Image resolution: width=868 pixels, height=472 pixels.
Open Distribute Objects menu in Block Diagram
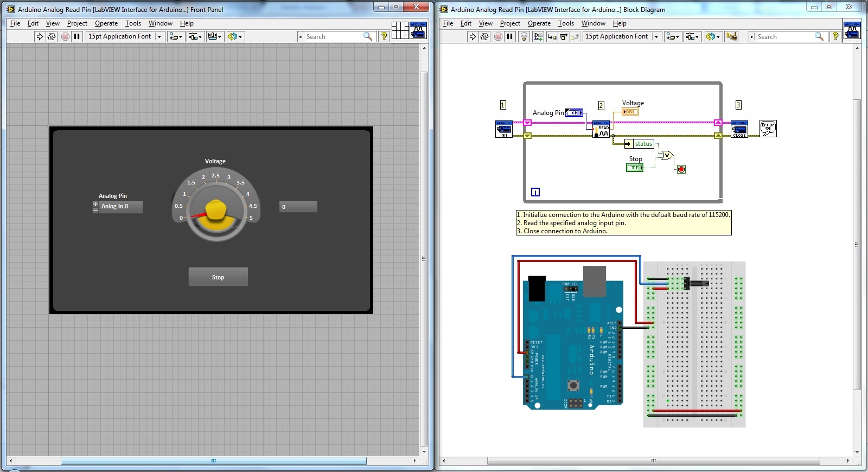coord(692,36)
